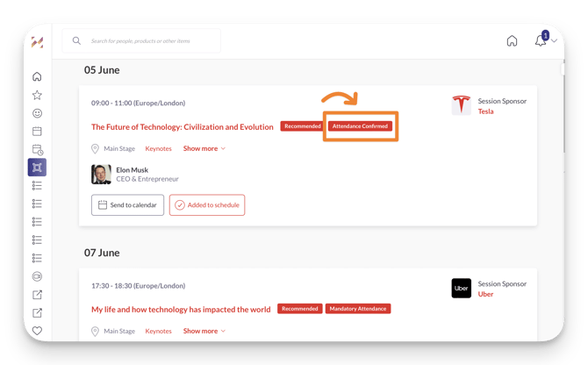
Task: Open the calendar icon in sidebar
Action: point(37,132)
